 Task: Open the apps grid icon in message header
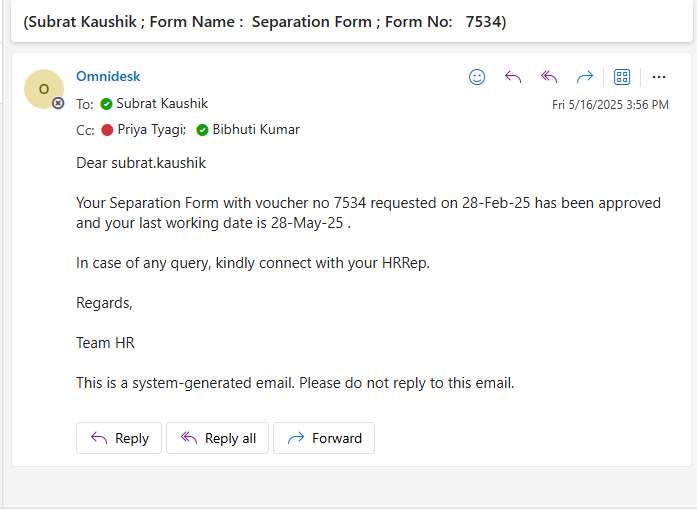[621, 77]
